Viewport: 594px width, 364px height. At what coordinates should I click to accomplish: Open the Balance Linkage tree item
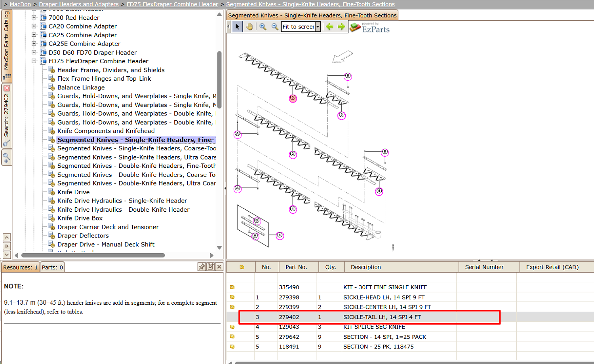coord(81,87)
